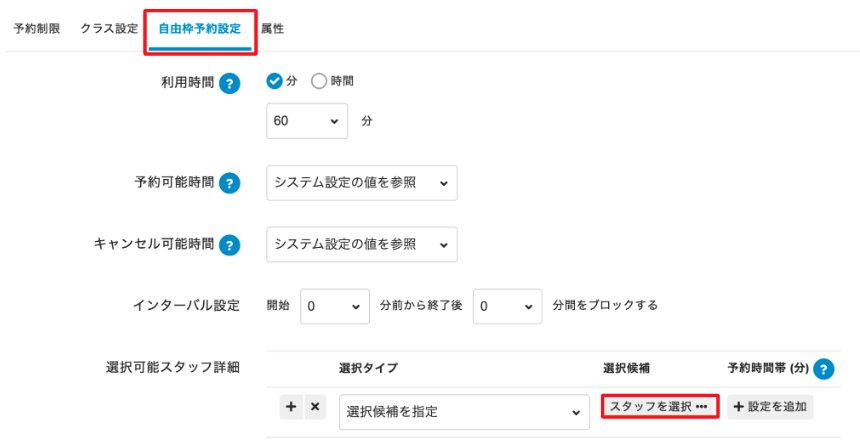Expand the 予約可能時間 dropdown
This screenshot has width=860, height=448.
362,183
